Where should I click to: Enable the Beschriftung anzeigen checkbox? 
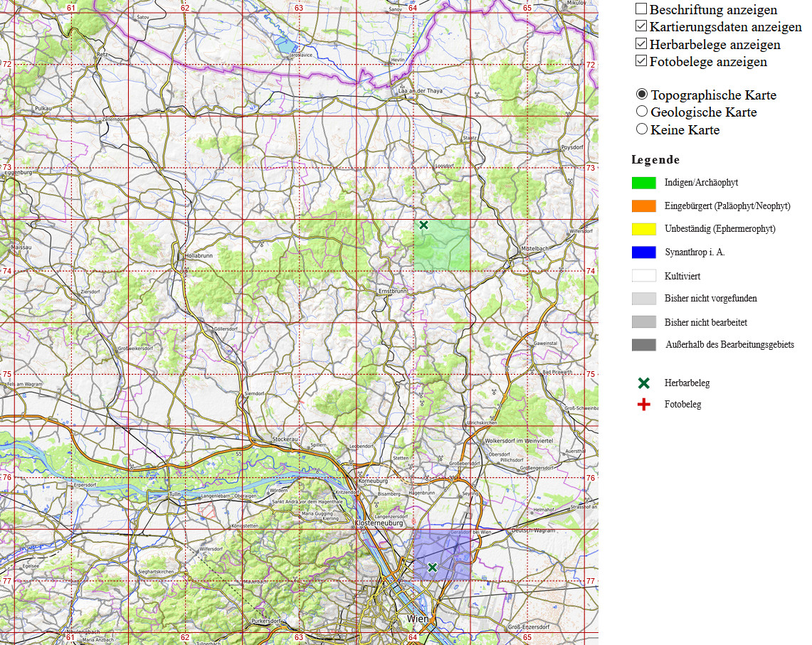[641, 9]
